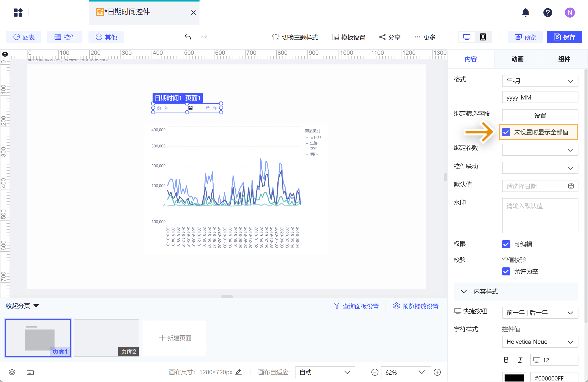
Task: Toggle the 允许为空 checkbox
Action: 506,271
